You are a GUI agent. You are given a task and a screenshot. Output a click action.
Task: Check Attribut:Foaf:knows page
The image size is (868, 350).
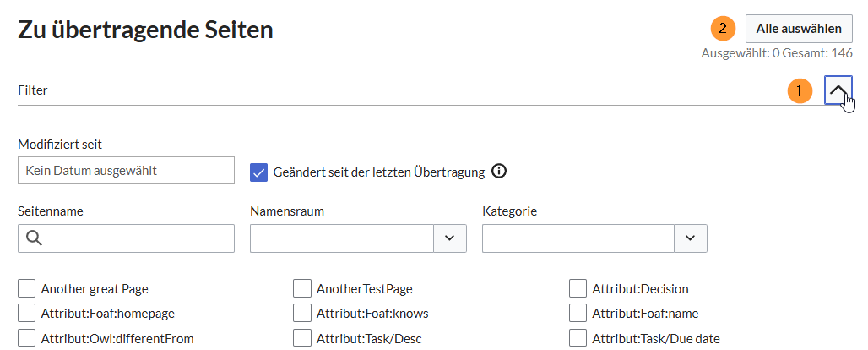click(302, 314)
